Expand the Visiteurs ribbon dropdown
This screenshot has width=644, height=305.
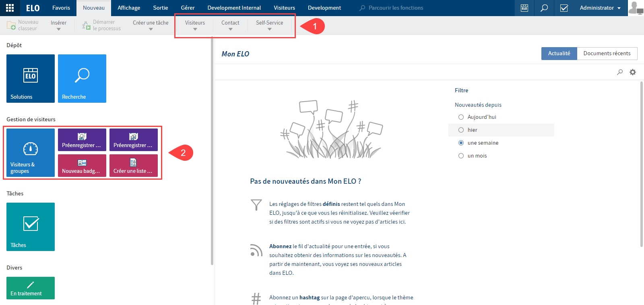[x=195, y=25]
